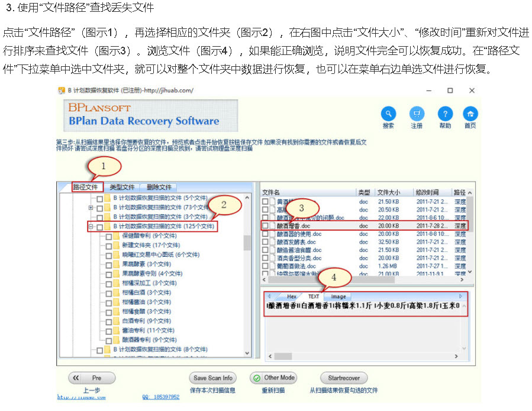532x411 pixels.
Task: Click the document icon of 酿酒器的使用.doc
Action: tap(272, 234)
